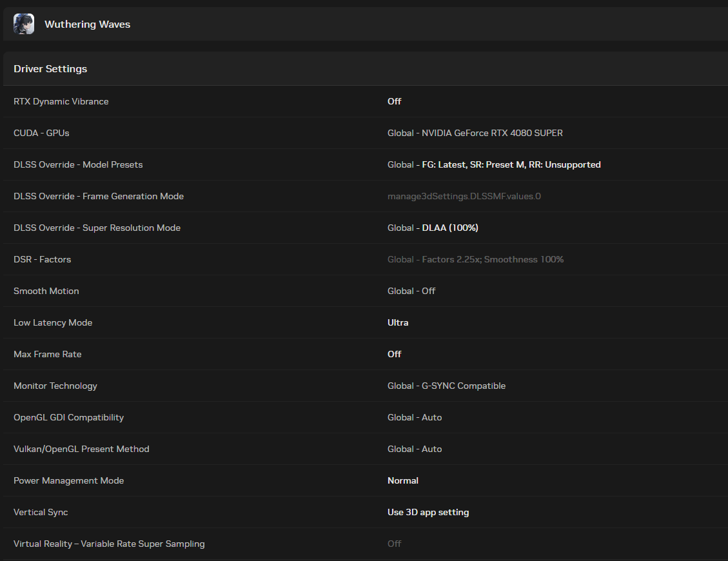
Task: Open the FG: Latest, SR: Preset M value
Action: [494, 164]
